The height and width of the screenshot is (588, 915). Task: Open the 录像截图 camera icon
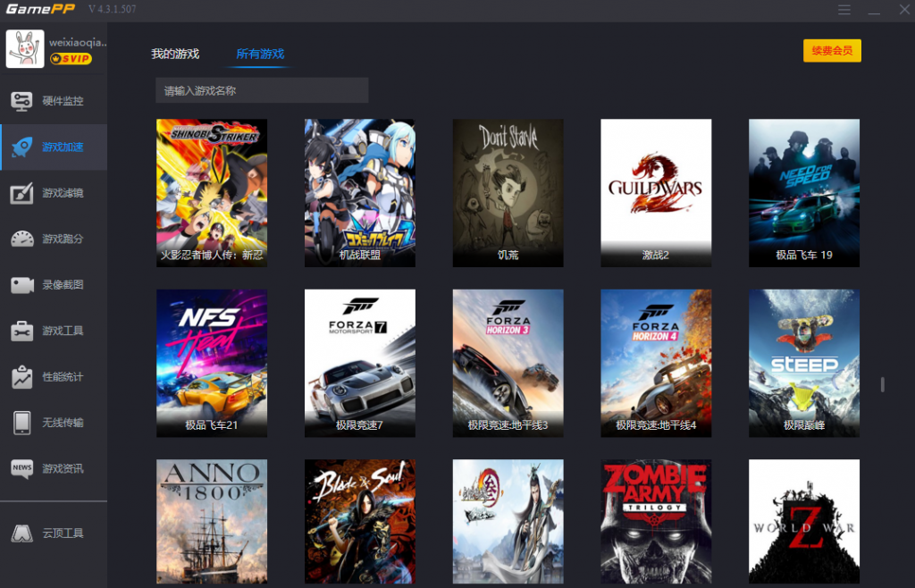[x=22, y=285]
